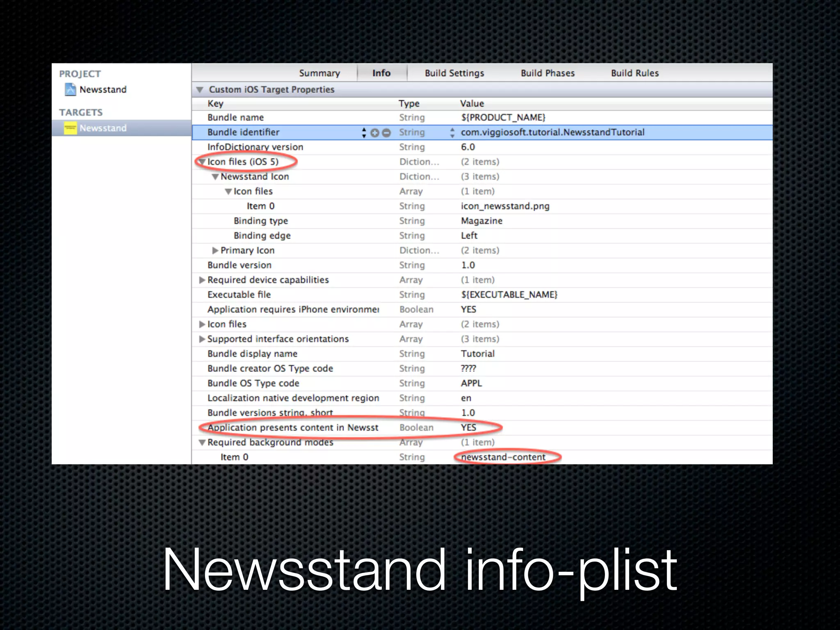The image size is (840, 630).
Task: Select Newsstand under TARGETS
Action: point(121,128)
